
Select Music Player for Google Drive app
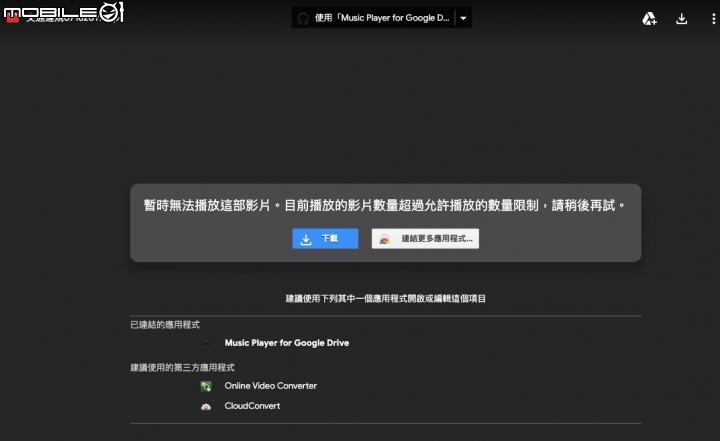[287, 343]
